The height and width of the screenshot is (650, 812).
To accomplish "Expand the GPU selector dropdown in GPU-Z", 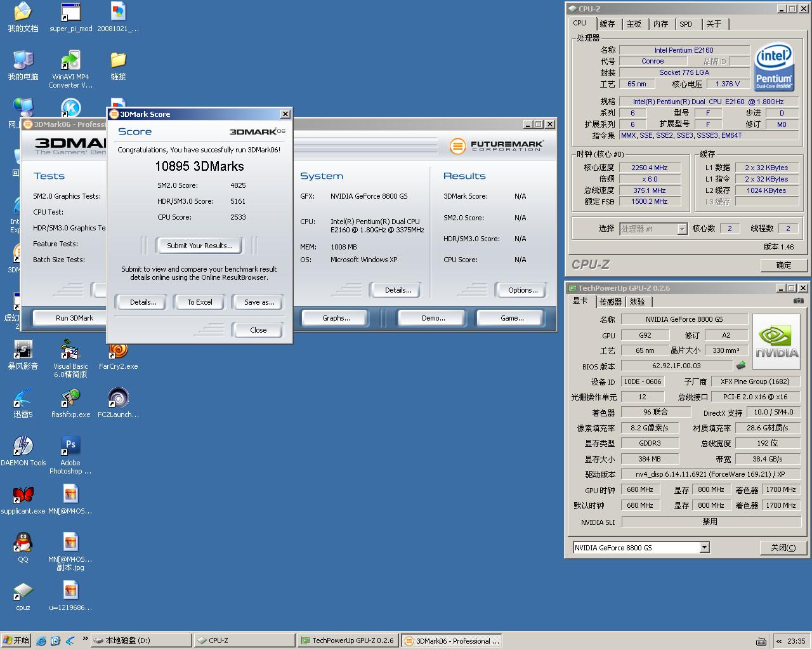I will tap(704, 547).
